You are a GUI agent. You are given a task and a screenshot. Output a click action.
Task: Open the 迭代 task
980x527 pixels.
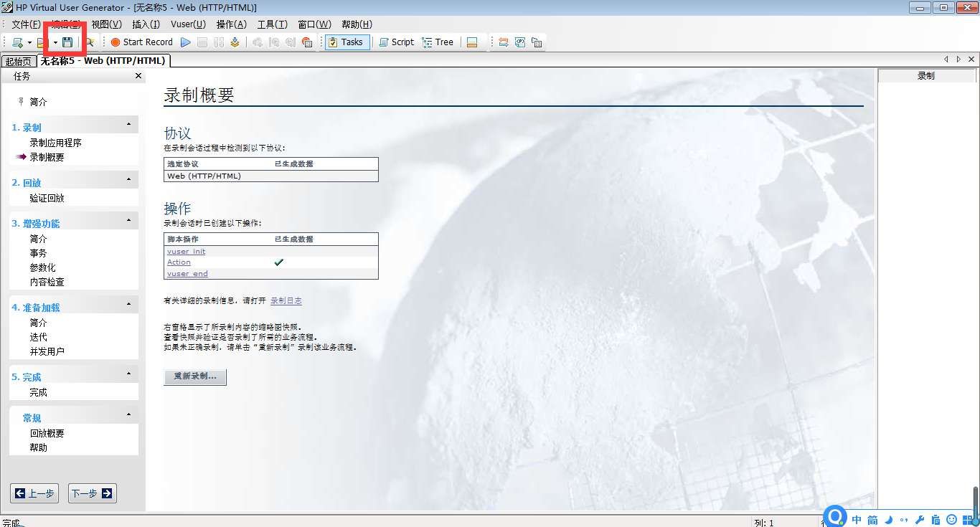[x=39, y=337]
